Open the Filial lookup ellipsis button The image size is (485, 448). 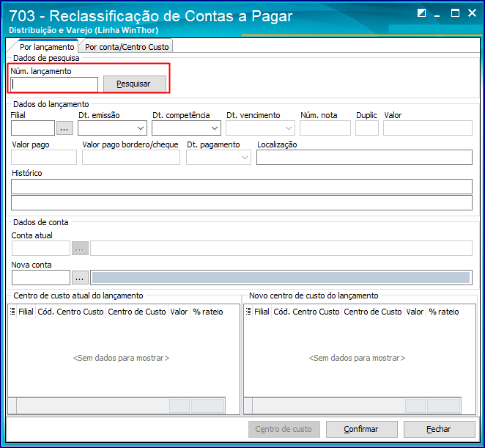point(64,128)
